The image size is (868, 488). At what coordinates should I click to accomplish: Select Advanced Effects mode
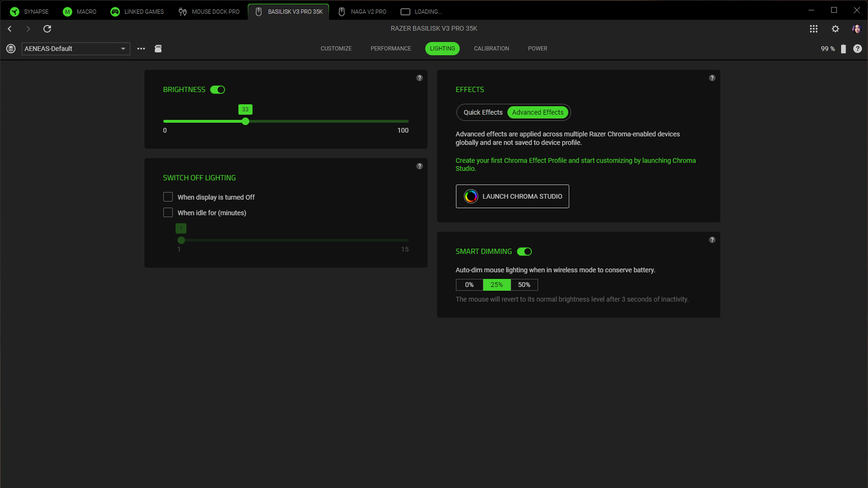[538, 113]
